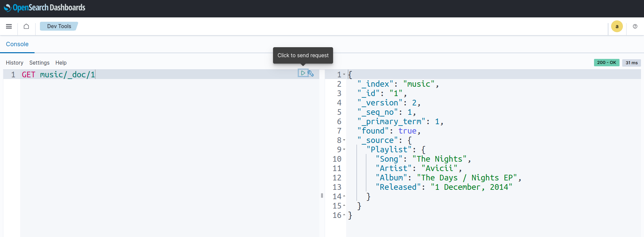Click the OpenSearch Dashboards logo
Screen dimensions: 644x237
45,8
